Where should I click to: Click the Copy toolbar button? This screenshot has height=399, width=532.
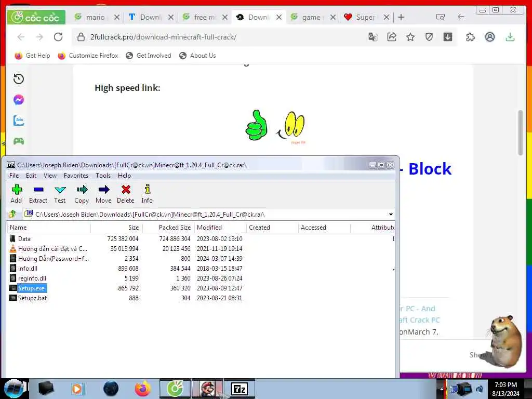(82, 194)
